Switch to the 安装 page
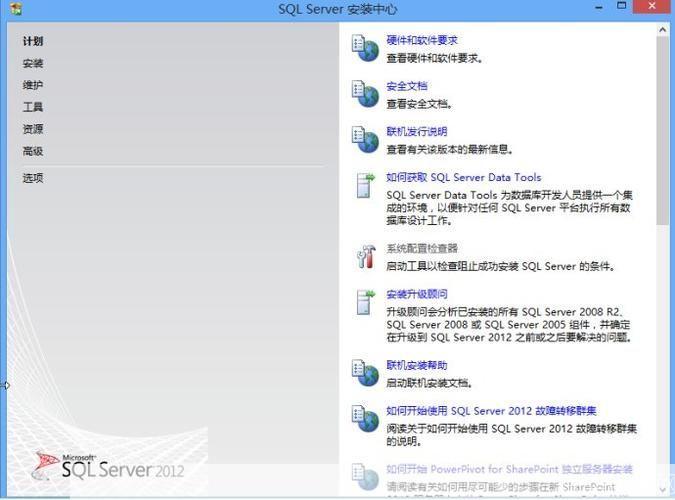This screenshot has width=675, height=500. [x=33, y=63]
